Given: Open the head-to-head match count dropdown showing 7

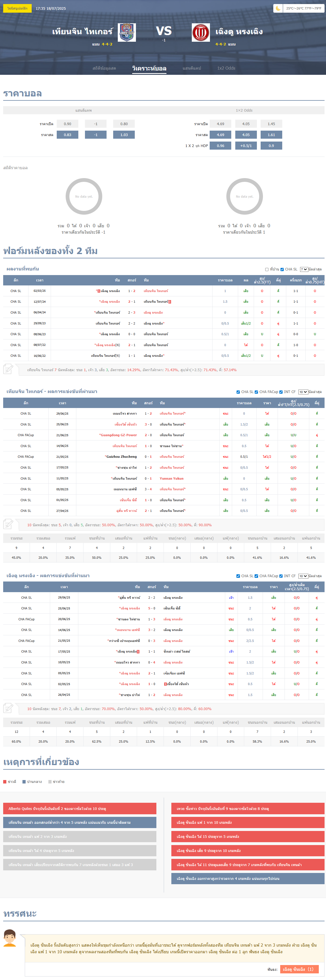Looking at the screenshot, I should [304, 269].
